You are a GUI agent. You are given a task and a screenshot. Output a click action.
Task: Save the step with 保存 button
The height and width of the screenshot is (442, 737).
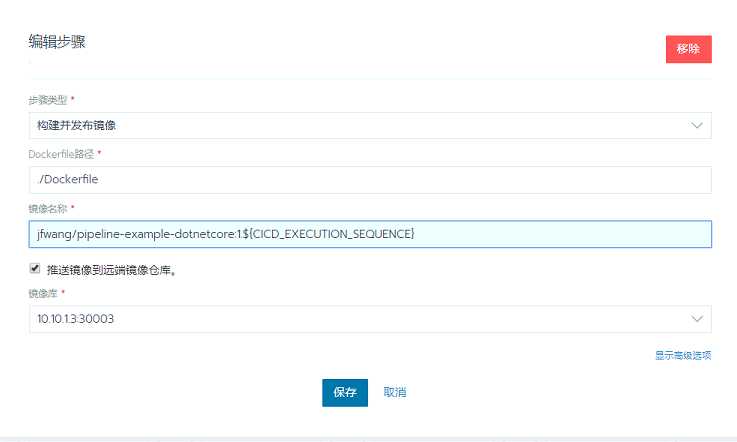(345, 393)
